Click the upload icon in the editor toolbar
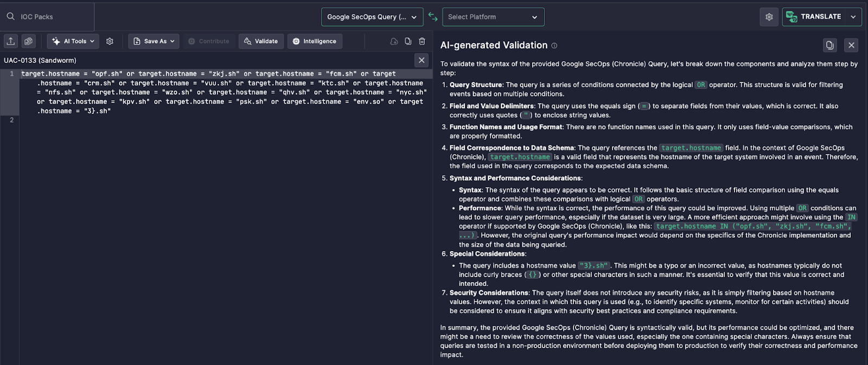Image resolution: width=868 pixels, height=365 pixels. click(11, 41)
